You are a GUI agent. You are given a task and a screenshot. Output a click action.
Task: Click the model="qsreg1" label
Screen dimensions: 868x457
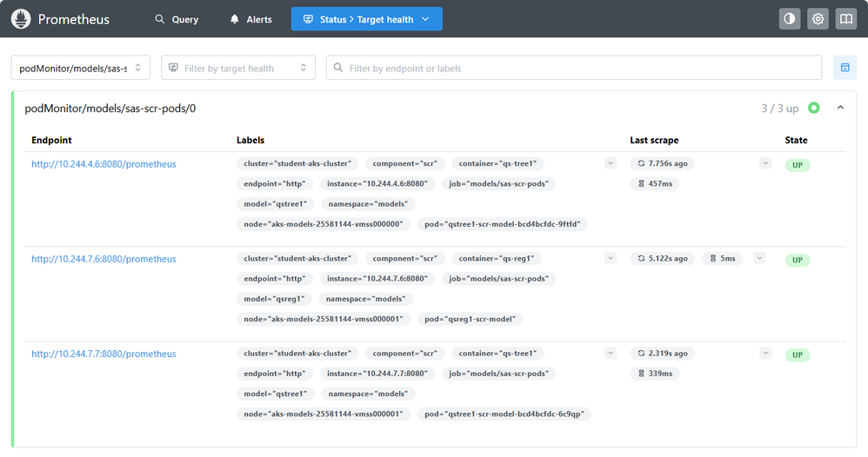(x=274, y=299)
